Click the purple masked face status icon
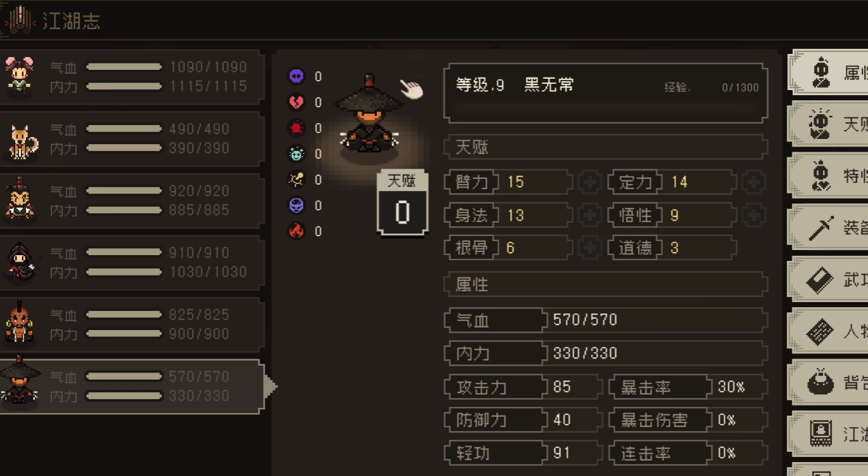Screen dimensions: 868x476 (x=296, y=206)
